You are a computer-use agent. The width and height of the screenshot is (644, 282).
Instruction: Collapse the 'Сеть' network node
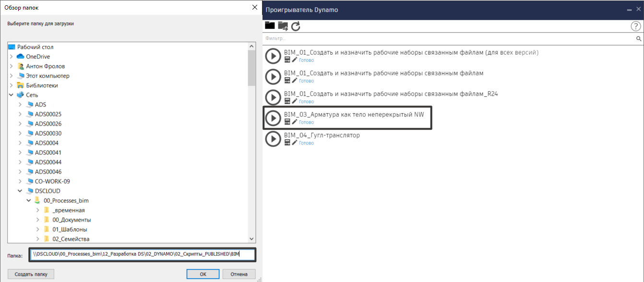(11, 95)
